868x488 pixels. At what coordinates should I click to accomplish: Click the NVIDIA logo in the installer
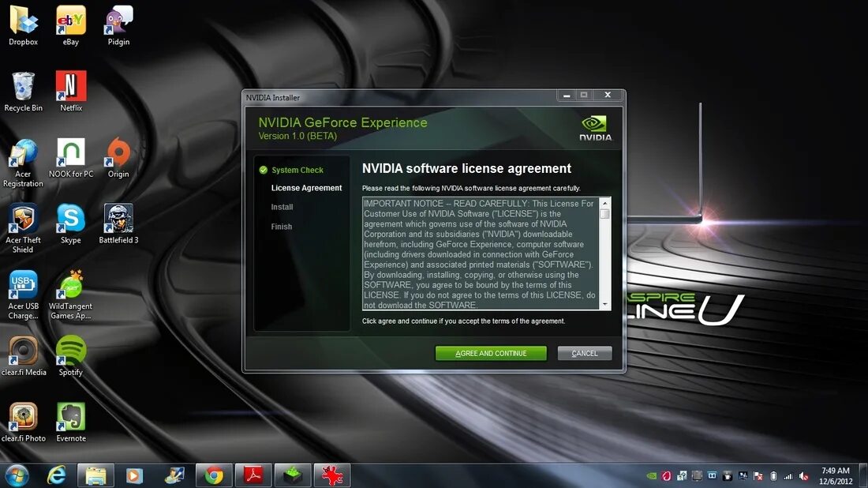click(595, 128)
